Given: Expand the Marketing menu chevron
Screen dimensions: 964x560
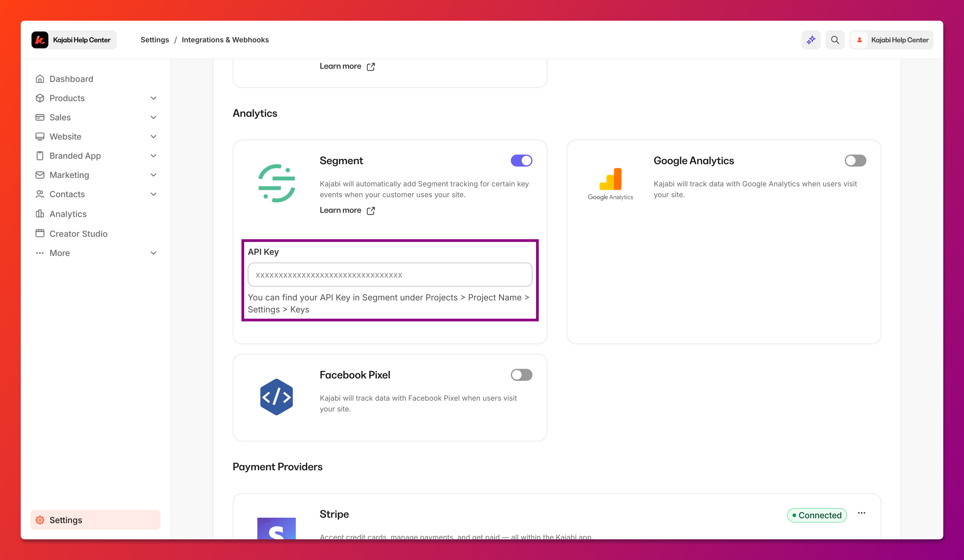Looking at the screenshot, I should (x=153, y=175).
